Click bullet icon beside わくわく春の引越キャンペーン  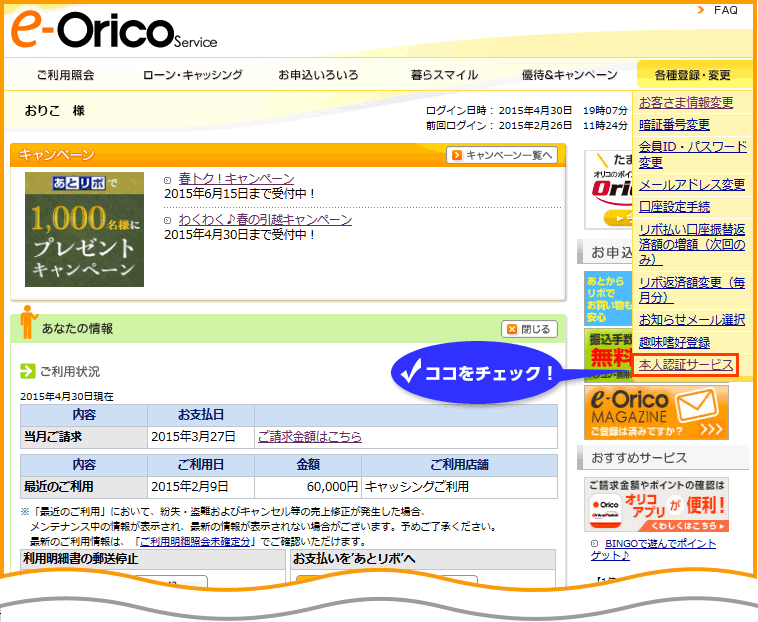[167, 220]
